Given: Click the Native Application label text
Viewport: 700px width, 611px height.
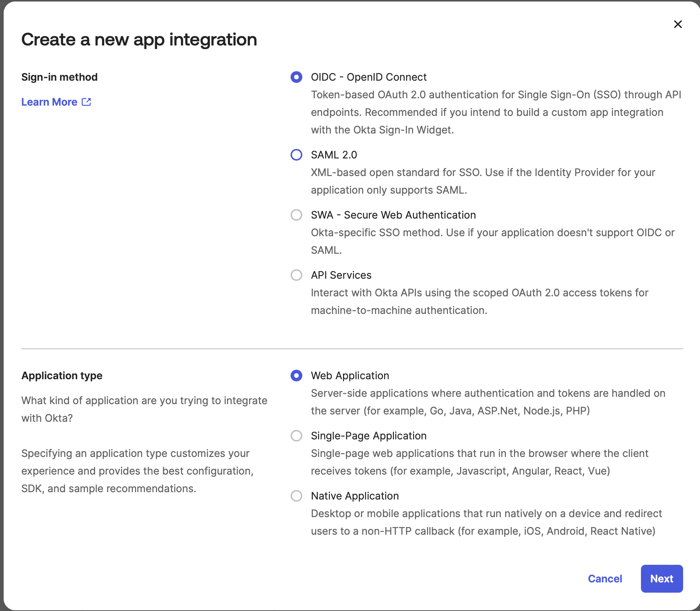Looking at the screenshot, I should tap(354, 496).
